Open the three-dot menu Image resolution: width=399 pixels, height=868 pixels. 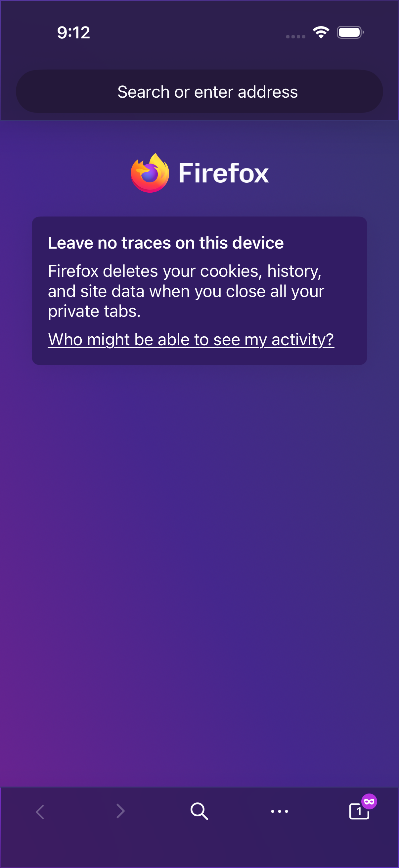(280, 811)
